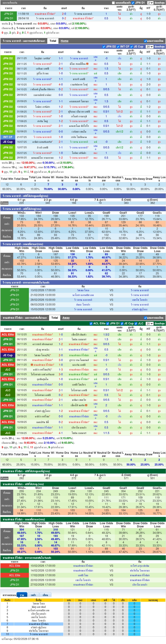Click highlighted team name in standings row 10
Screen dimensions: 166x644
pyautogui.click(x=38, y=634)
